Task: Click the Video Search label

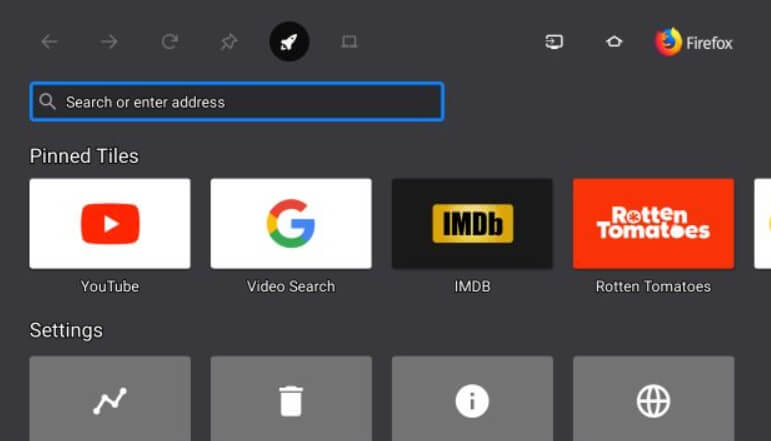Action: click(x=291, y=287)
